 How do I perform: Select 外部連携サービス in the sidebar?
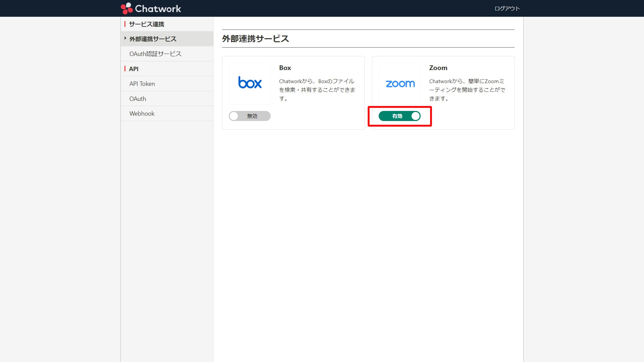tap(153, 39)
